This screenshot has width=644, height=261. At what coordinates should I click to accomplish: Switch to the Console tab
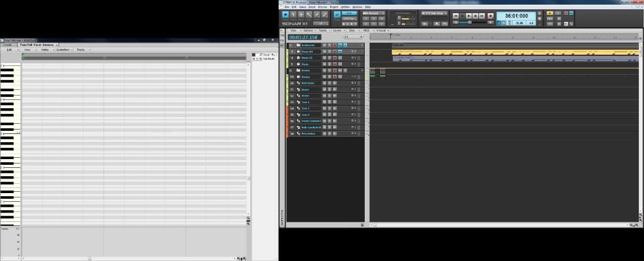click(8, 45)
